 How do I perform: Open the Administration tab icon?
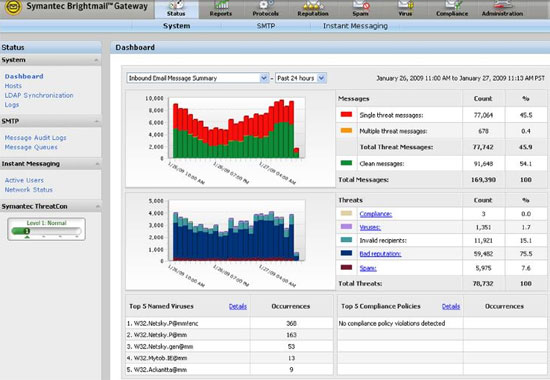pyautogui.click(x=502, y=5)
